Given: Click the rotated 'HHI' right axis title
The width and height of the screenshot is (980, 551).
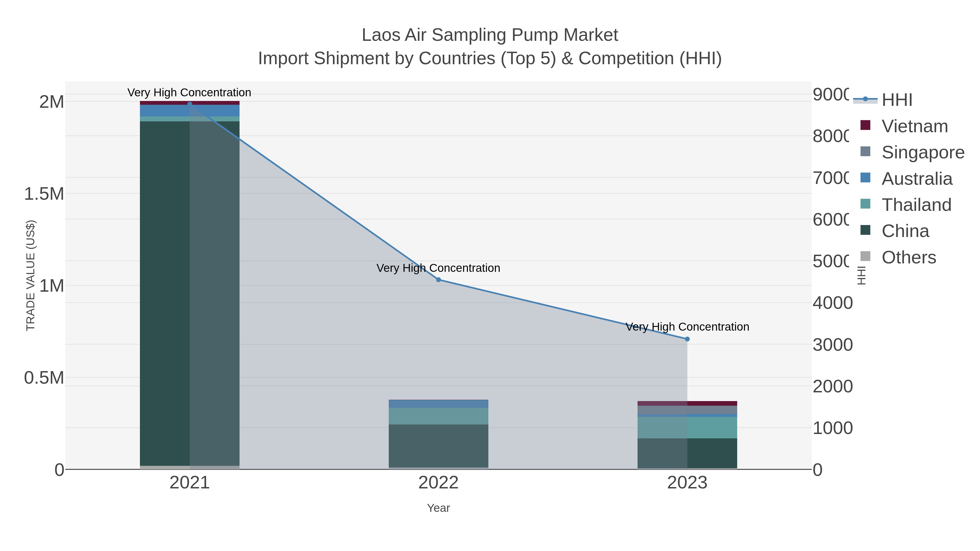Looking at the screenshot, I should (x=862, y=275).
